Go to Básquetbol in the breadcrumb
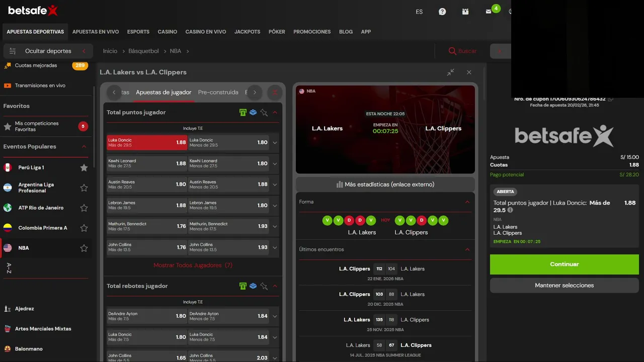 click(143, 51)
